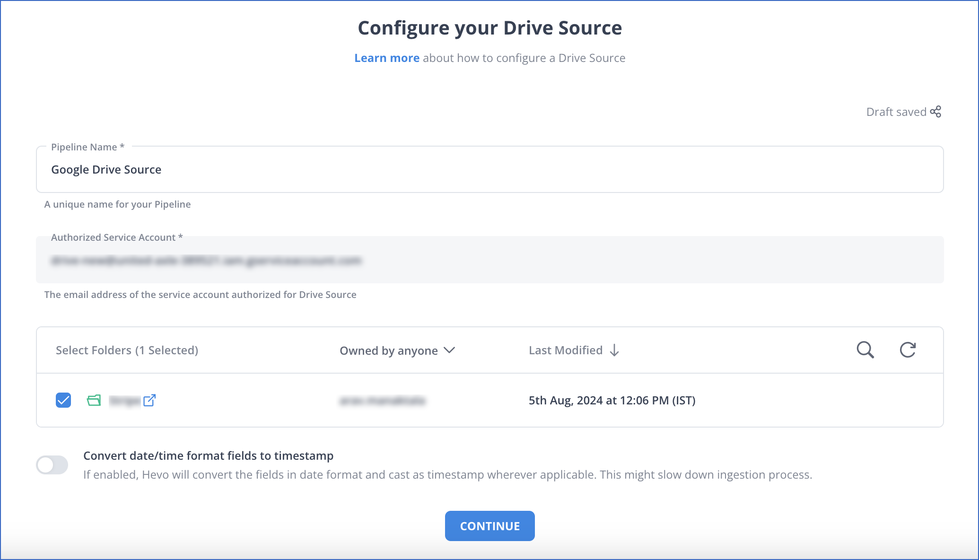
Task: Click the Pipeline Name input field
Action: tap(490, 169)
